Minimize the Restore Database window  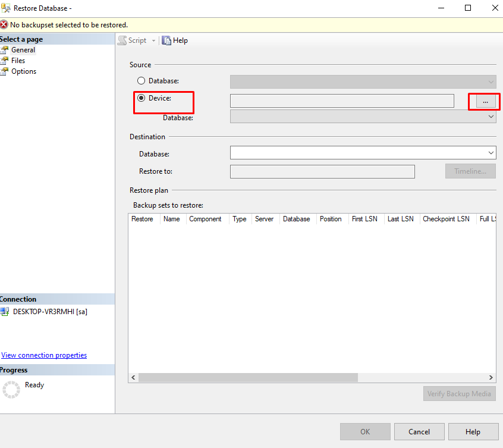[x=441, y=8]
